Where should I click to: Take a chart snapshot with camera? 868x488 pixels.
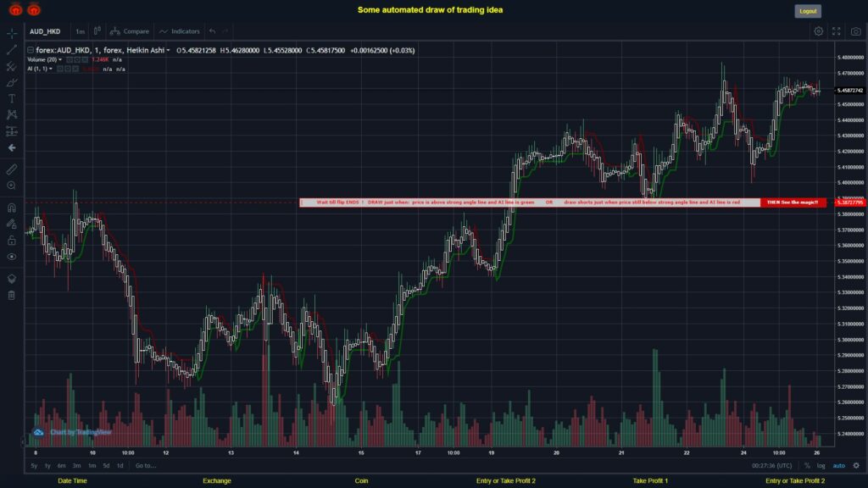[856, 31]
